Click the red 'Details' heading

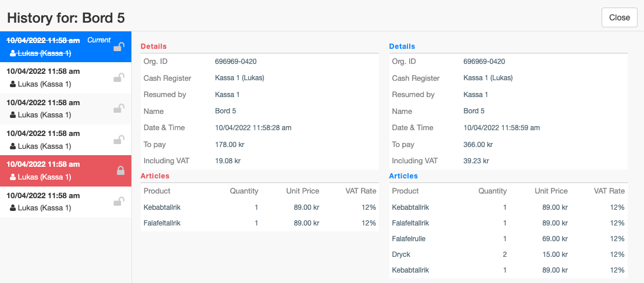tap(153, 46)
